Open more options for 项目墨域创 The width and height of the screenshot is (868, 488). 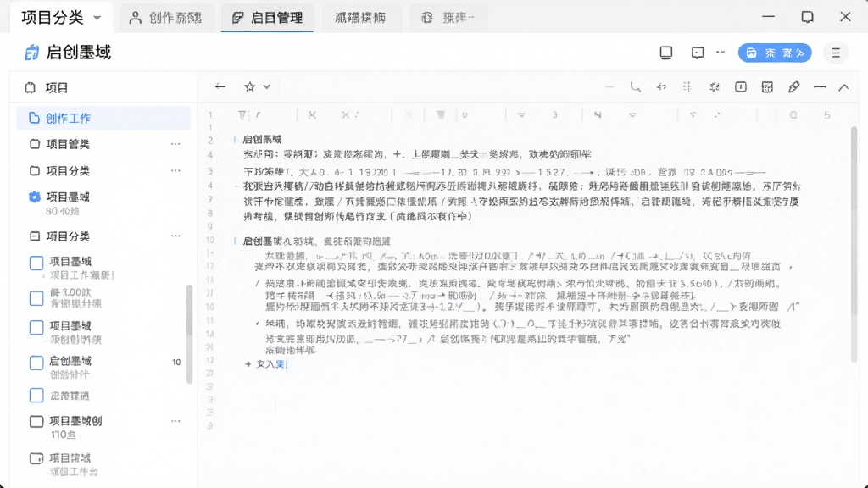[x=175, y=421]
